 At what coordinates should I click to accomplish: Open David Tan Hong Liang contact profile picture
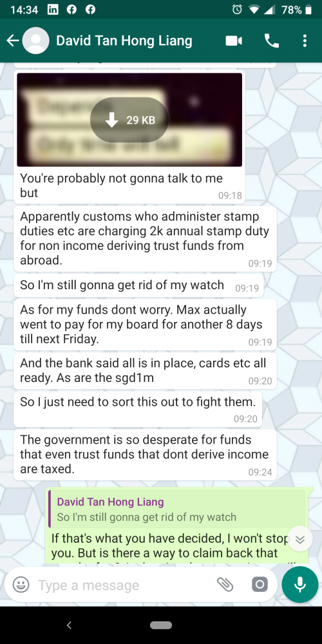[x=35, y=41]
